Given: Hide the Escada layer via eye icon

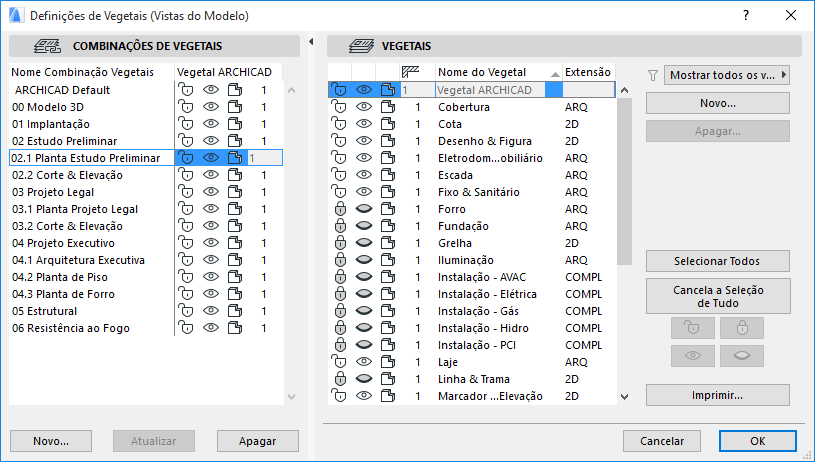Looking at the screenshot, I should (364, 175).
